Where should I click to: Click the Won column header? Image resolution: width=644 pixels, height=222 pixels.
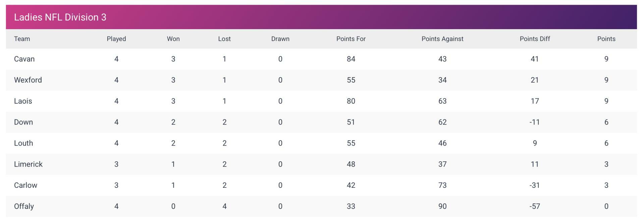pyautogui.click(x=173, y=39)
